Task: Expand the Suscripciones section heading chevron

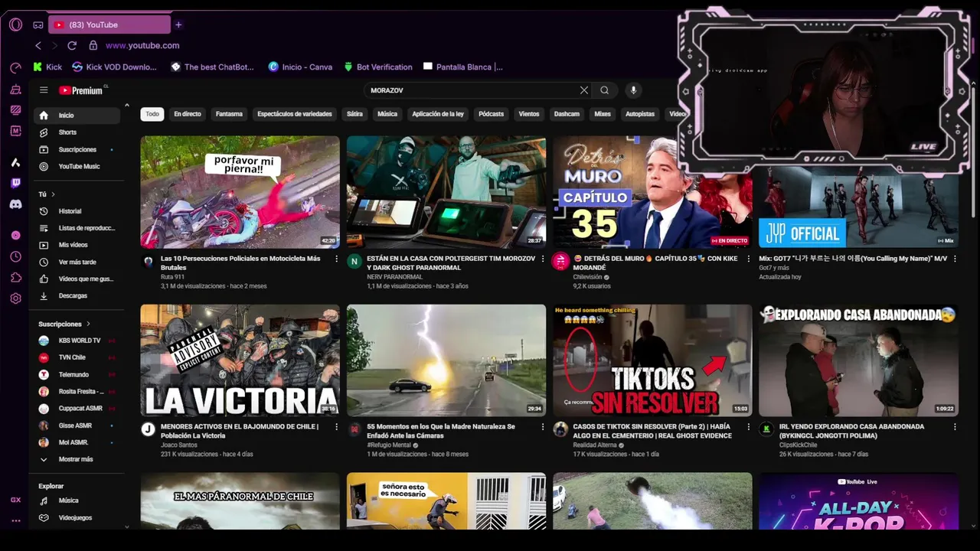Action: pos(88,324)
